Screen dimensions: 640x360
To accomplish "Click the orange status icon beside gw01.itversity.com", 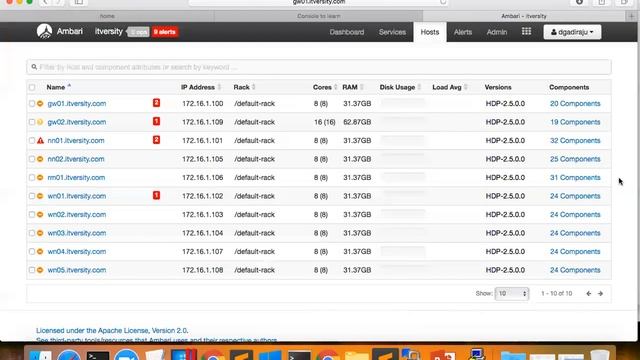I will coord(40,104).
